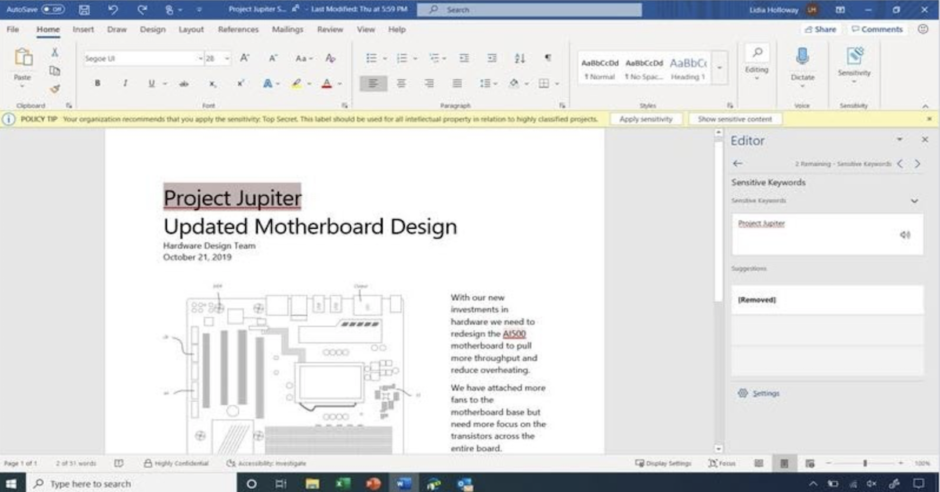The image size is (940, 492).
Task: Switch to the Insert ribbon tab
Action: coord(83,30)
